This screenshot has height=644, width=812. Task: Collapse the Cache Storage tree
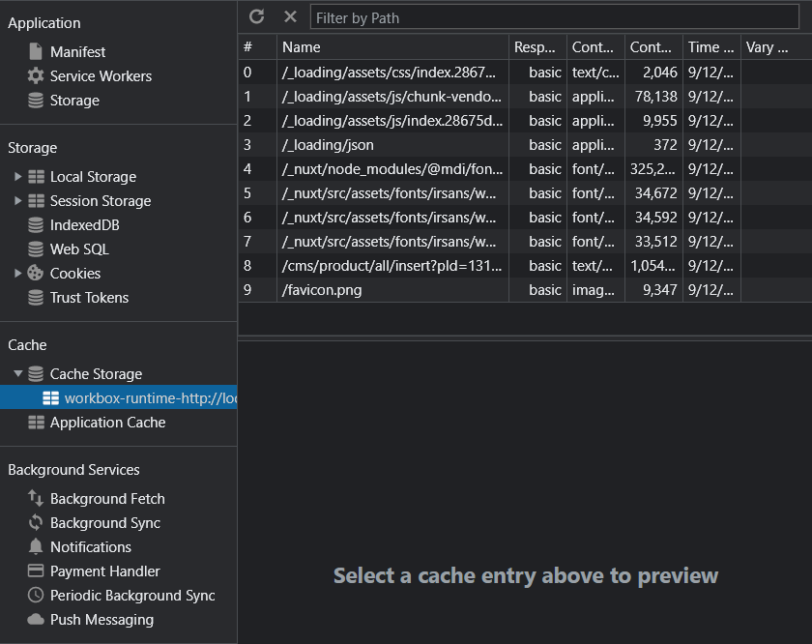point(17,374)
